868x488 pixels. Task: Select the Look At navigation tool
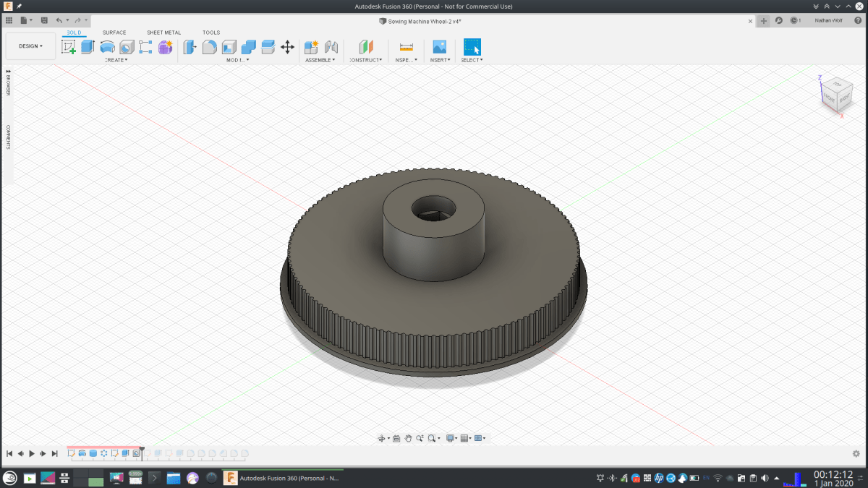click(396, 438)
